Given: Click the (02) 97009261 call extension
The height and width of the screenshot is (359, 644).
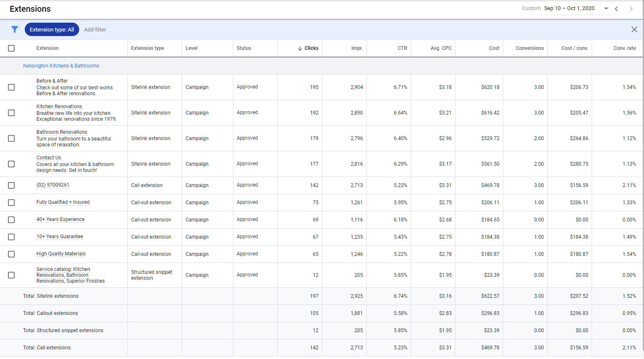Looking at the screenshot, I should pos(53,185).
